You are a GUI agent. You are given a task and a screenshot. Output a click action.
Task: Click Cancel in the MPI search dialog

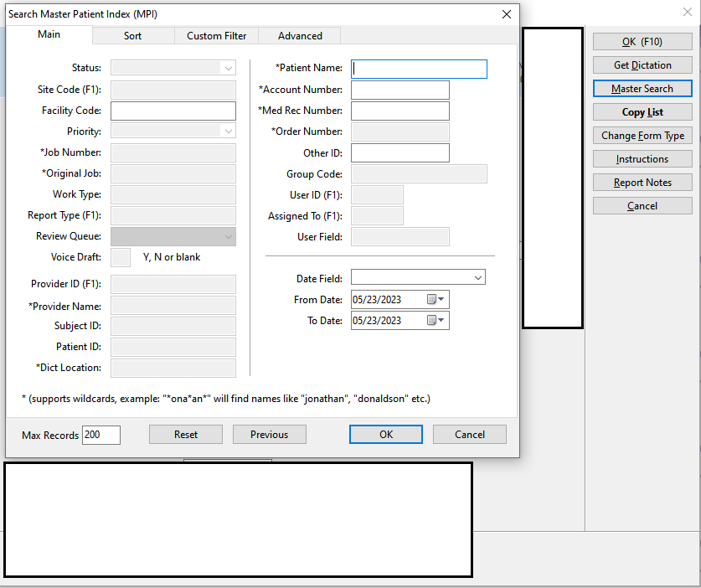[x=469, y=435]
